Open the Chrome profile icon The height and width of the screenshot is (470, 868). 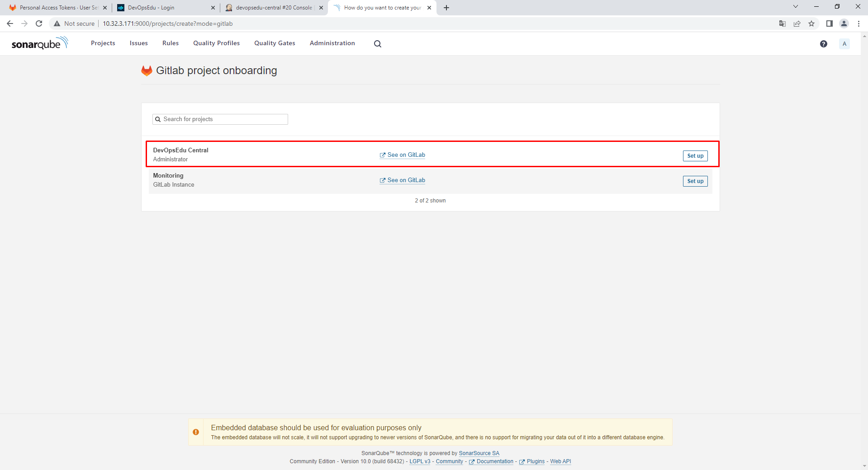click(x=844, y=23)
